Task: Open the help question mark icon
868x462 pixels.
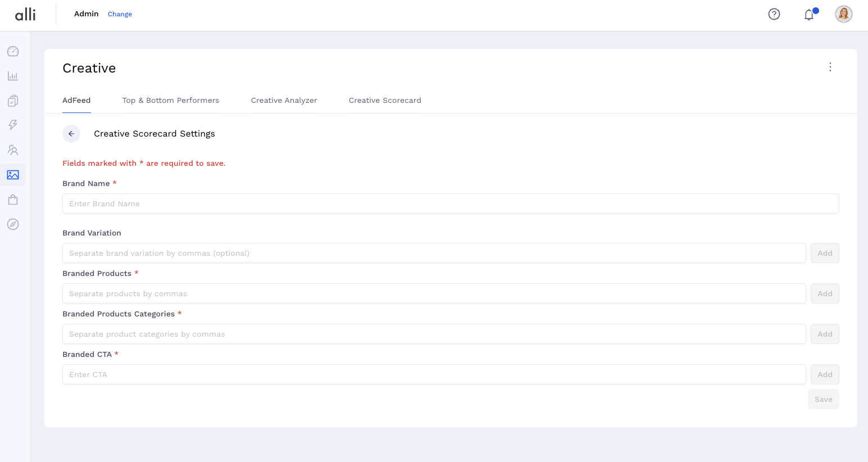Action: coord(774,14)
